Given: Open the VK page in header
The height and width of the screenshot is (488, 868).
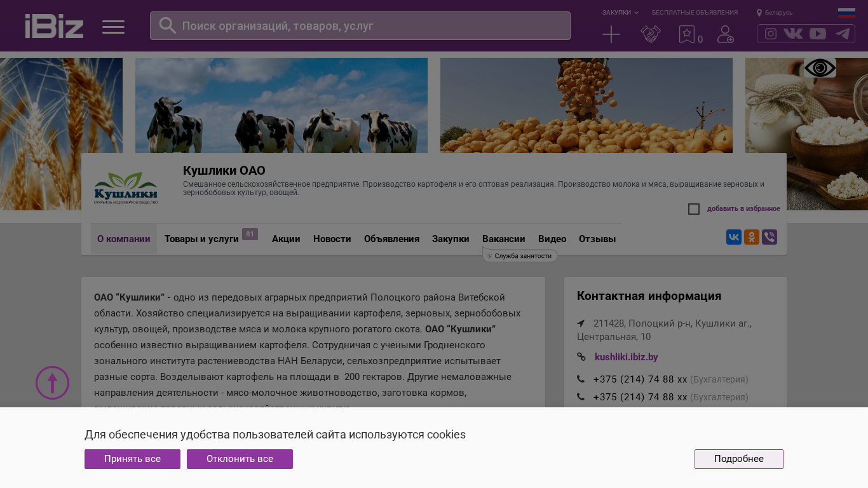Looking at the screenshot, I should click(x=793, y=34).
